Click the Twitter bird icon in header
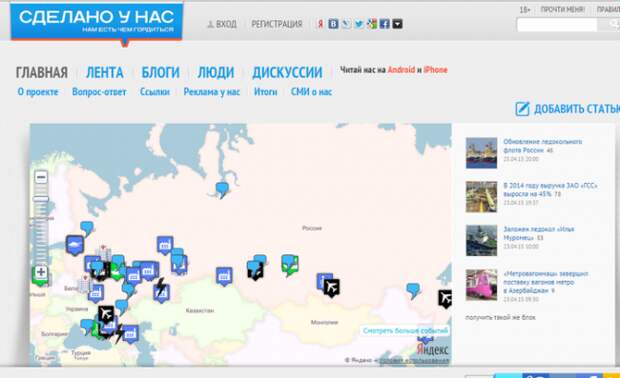This screenshot has height=378, width=620. 359,24
